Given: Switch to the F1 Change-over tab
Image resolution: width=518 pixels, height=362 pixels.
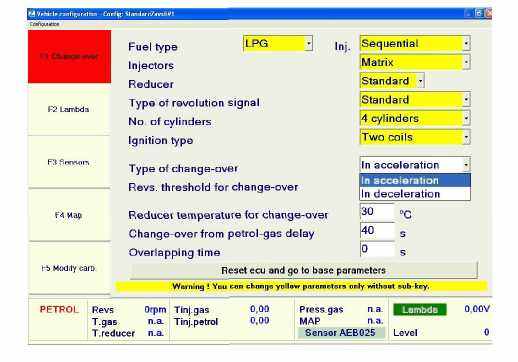Looking at the screenshot, I should (69, 56).
